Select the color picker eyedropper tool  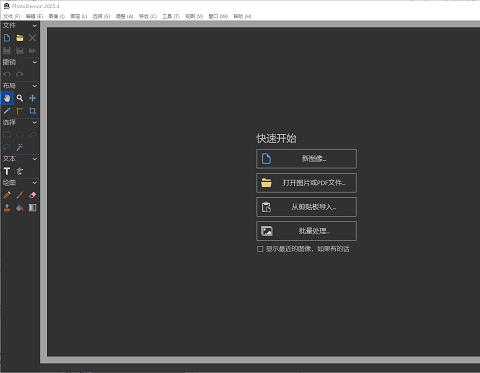click(x=7, y=111)
